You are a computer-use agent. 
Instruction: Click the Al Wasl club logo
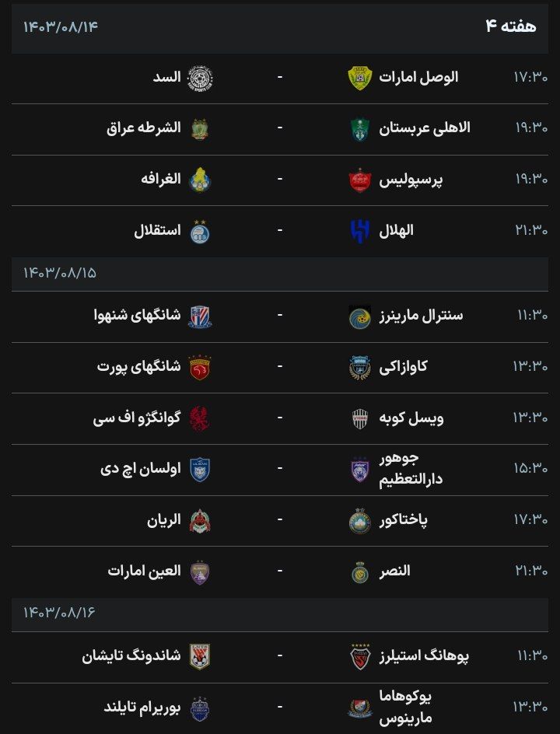359,78
